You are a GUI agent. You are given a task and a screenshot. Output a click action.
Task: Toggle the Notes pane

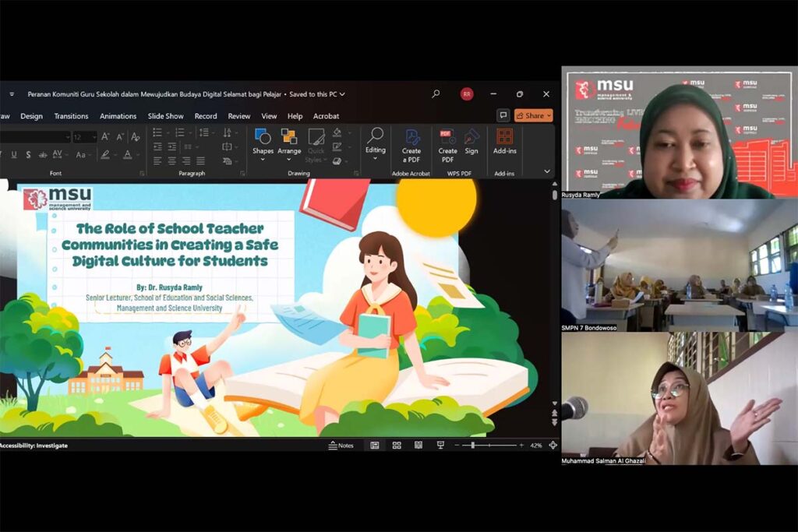[341, 445]
